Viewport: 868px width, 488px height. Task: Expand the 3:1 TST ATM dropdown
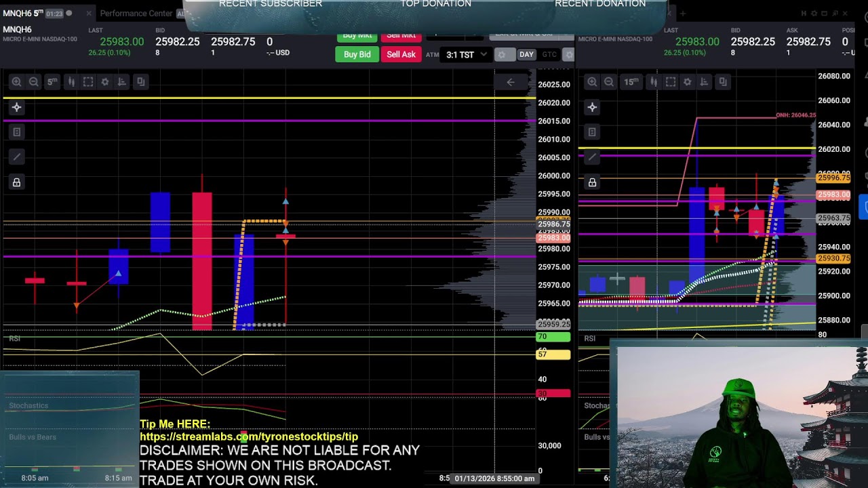(467, 55)
